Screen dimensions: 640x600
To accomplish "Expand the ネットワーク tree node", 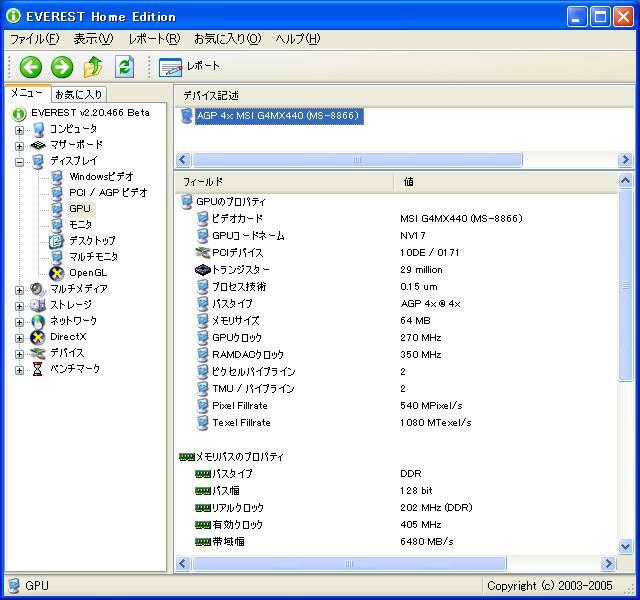I will pyautogui.click(x=19, y=322).
